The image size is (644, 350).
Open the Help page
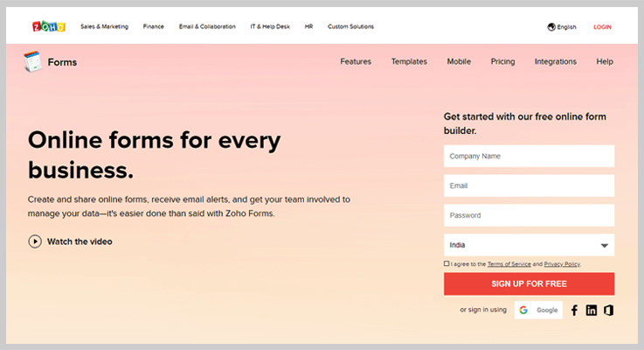click(x=605, y=62)
